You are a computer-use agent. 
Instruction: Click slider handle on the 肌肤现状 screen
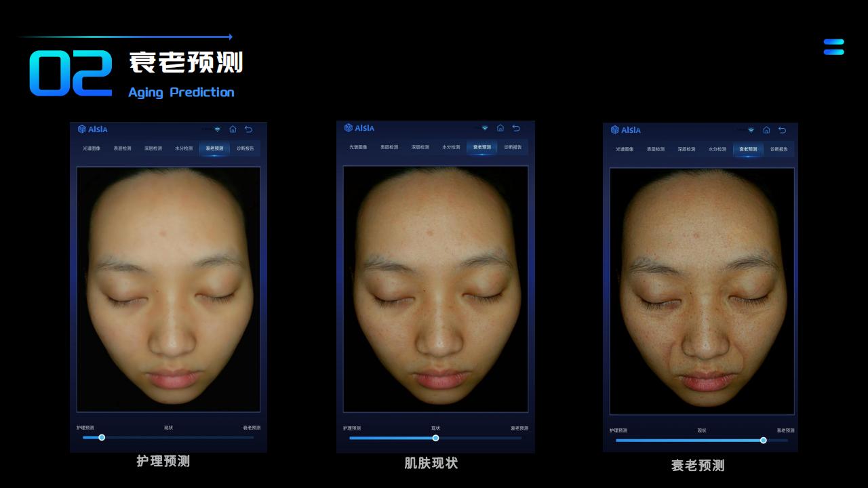point(435,438)
